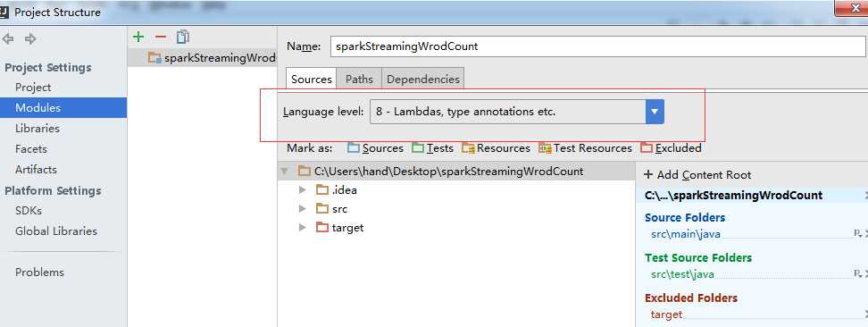Open Global Libraries settings
This screenshot has height=327, width=868.
(x=56, y=231)
